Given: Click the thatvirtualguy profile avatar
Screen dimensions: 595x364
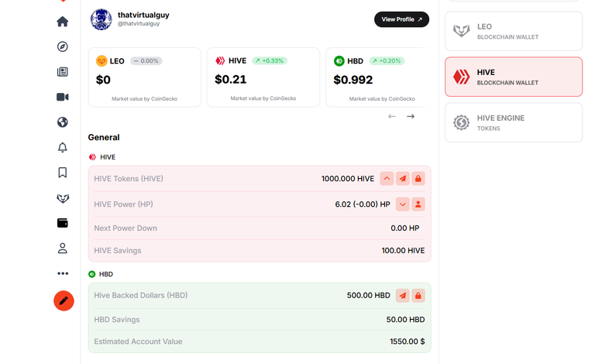Looking at the screenshot, I should pyautogui.click(x=101, y=19).
